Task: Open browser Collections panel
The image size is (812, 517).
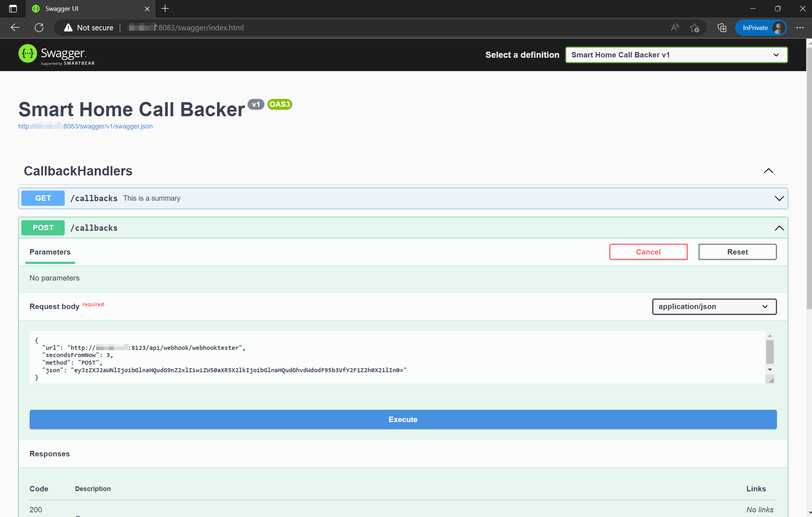Action: (722, 27)
